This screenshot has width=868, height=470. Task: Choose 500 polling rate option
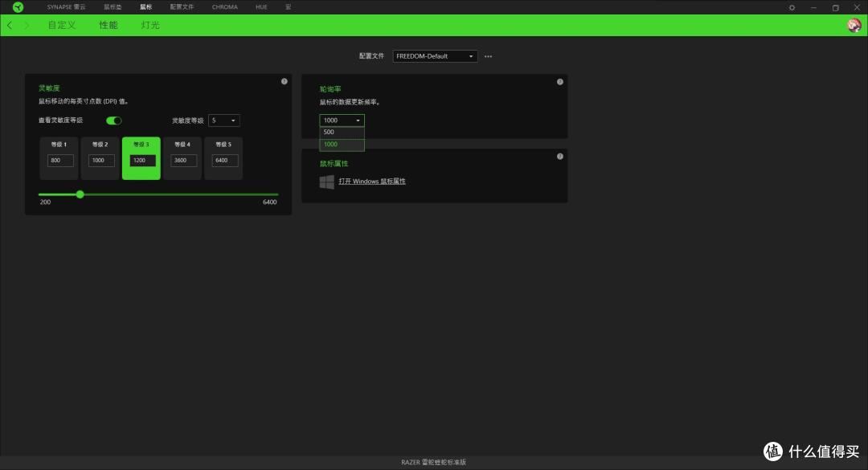tap(342, 133)
